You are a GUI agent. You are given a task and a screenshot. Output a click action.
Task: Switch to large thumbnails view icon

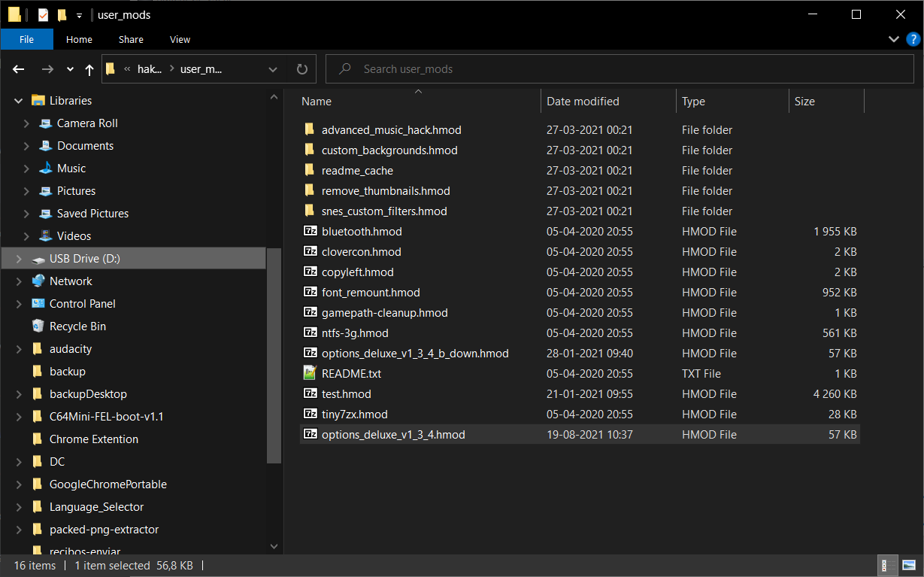(908, 565)
